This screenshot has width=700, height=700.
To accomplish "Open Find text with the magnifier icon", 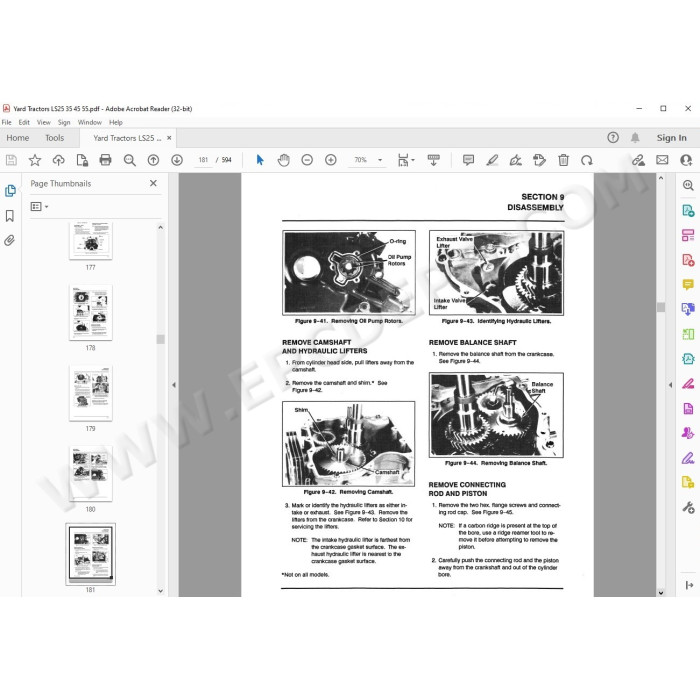I will [x=129, y=160].
